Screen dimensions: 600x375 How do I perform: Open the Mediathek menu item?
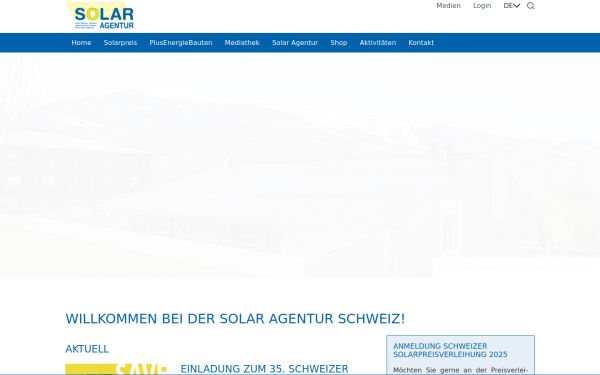pos(242,42)
